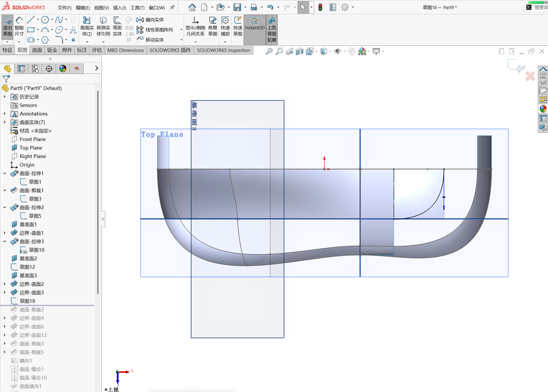548x392 pixels.
Task: Collapse the 曲面-剪裁1 tree node
Action: [x=4, y=190]
